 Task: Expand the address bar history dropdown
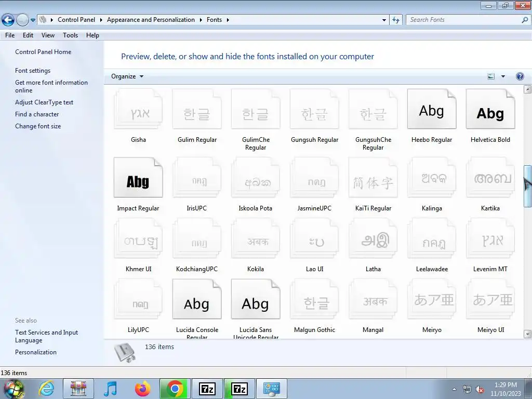tap(384, 20)
